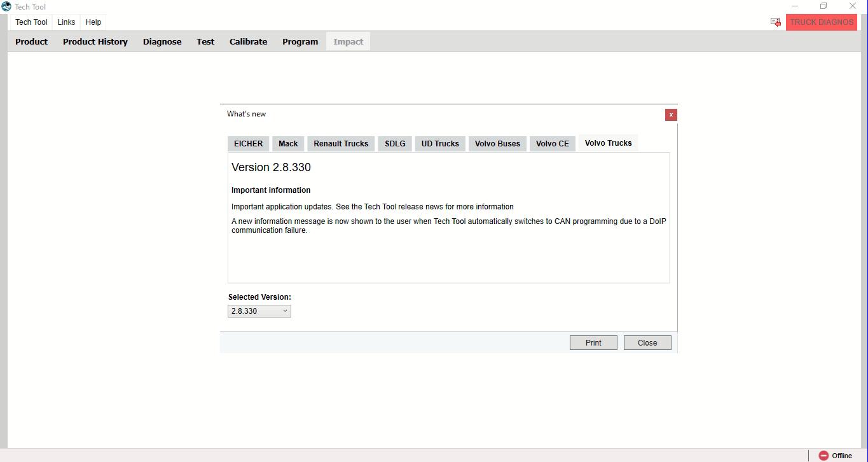This screenshot has height=462, width=868.
Task: Click the Important application updates sentence
Action: tap(372, 207)
